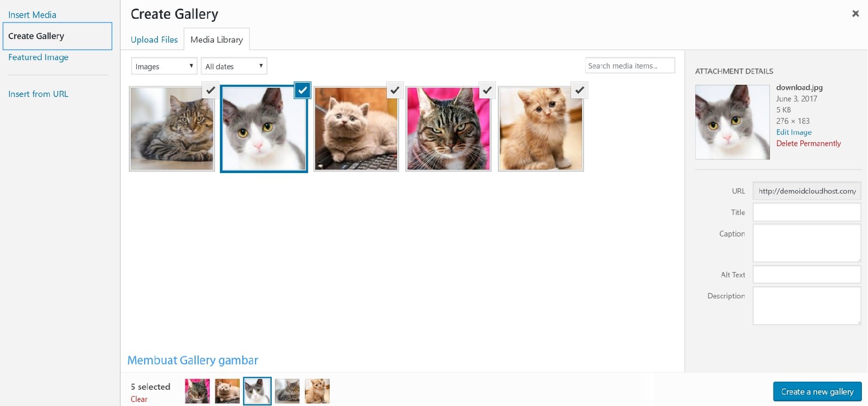
Task: Click Delete Permanently link
Action: pyautogui.click(x=809, y=143)
